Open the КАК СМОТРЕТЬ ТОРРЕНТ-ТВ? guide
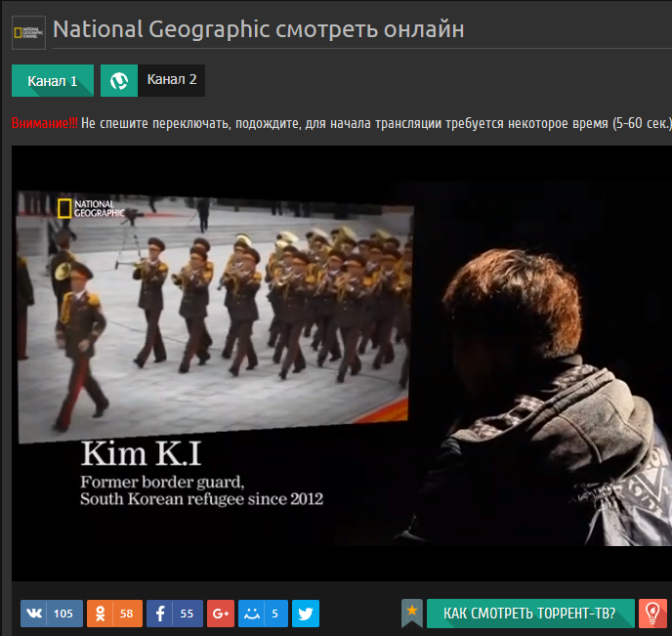The image size is (672, 636). pos(529,614)
